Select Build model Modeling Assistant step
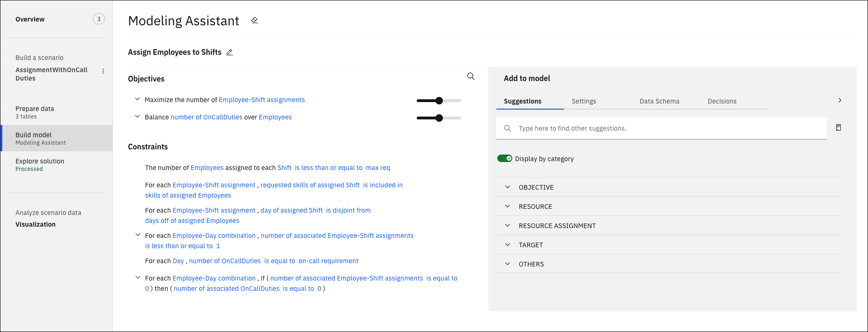The width and height of the screenshot is (868, 332). 56,138
